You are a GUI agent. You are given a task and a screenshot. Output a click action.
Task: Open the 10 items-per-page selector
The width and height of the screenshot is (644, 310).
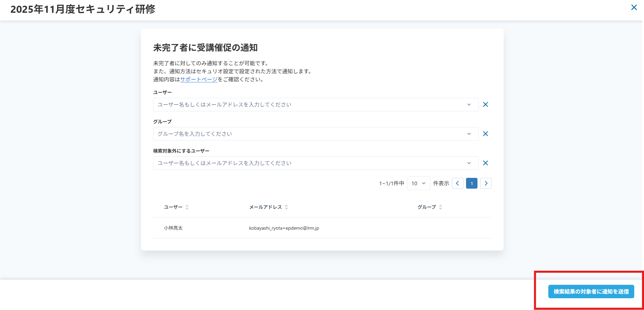pos(418,183)
